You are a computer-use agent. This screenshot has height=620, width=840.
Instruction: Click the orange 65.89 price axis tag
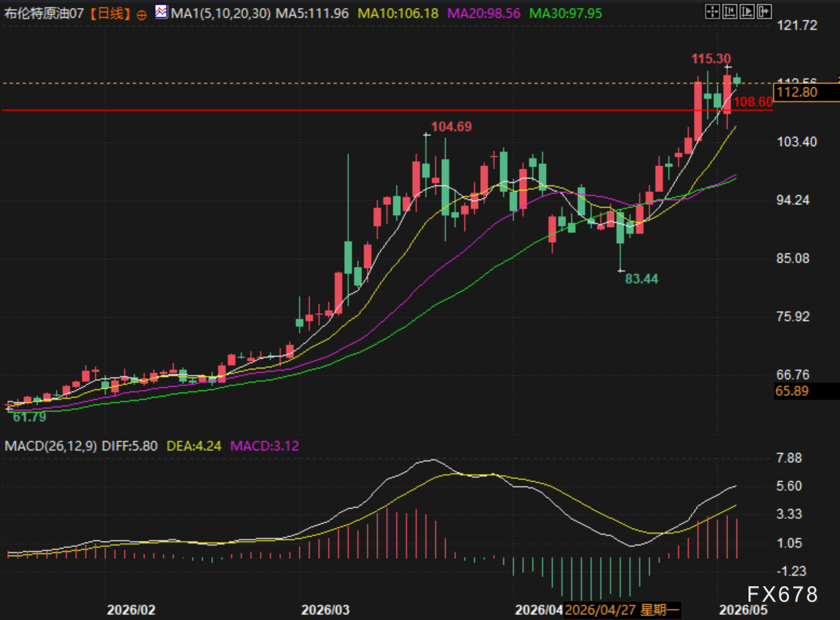pos(806,391)
